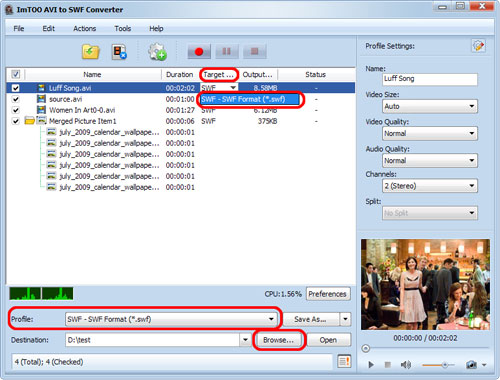Screen dimensions: 500x380
Task: Start conversion with the red record button
Action: point(199,51)
